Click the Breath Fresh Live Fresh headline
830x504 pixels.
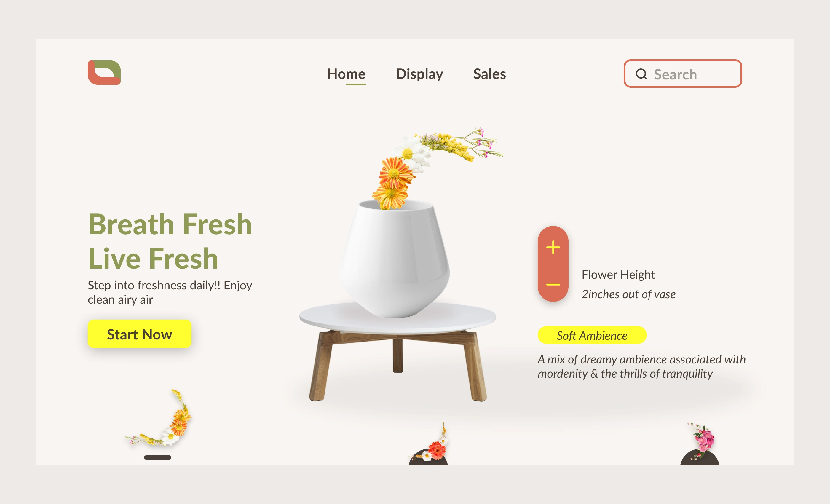click(170, 241)
